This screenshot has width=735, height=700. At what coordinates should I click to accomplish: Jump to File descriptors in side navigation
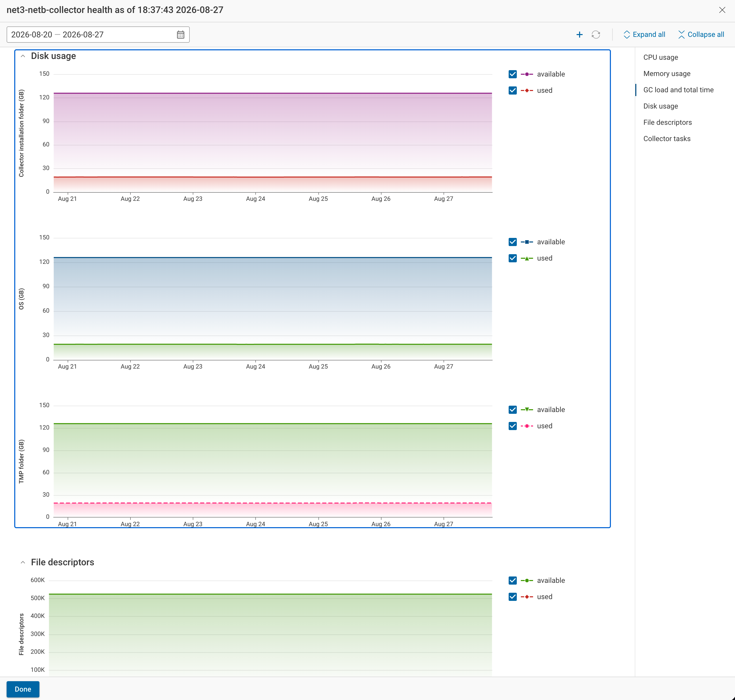coord(667,123)
